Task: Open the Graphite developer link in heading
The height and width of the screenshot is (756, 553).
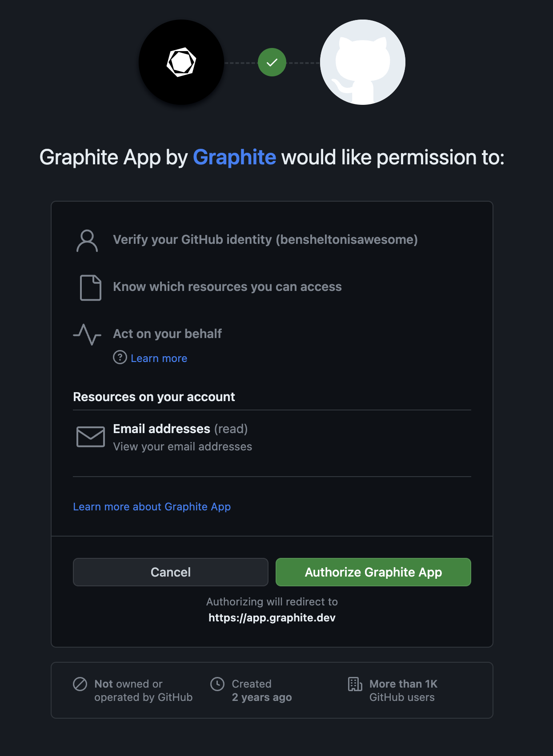Action: click(235, 157)
